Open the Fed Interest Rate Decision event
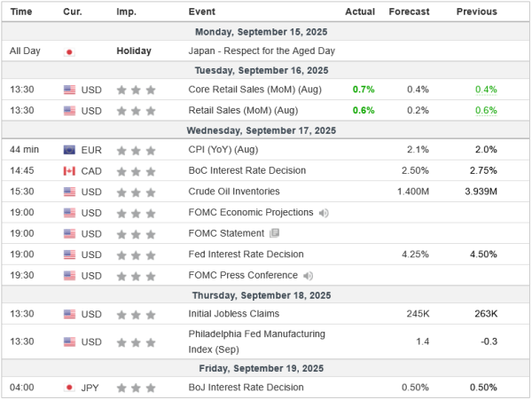532x400 pixels. tap(246, 255)
